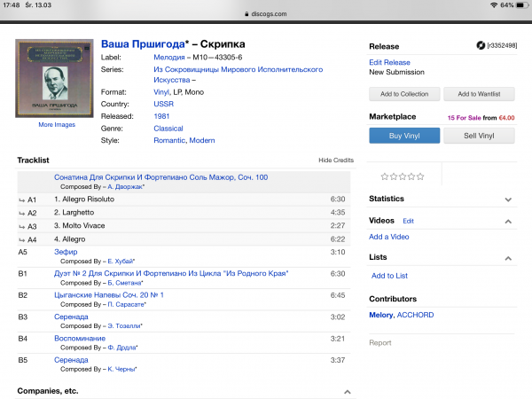Open the 1981 release year link
Screen dimensions: 532x399
161,116
